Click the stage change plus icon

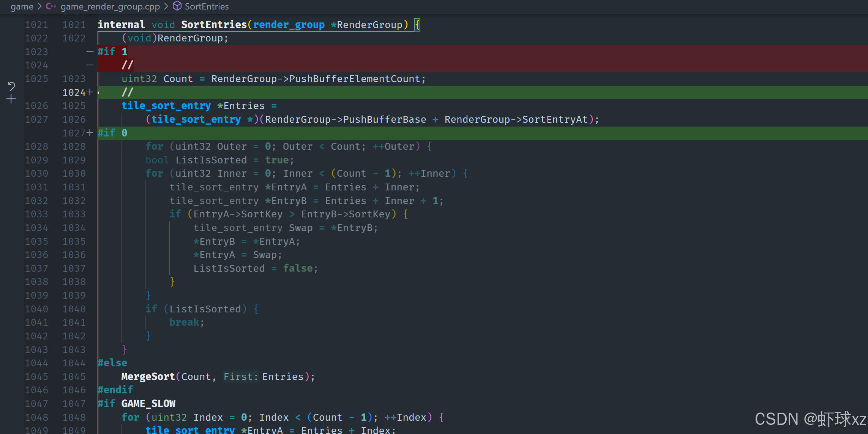(x=11, y=100)
